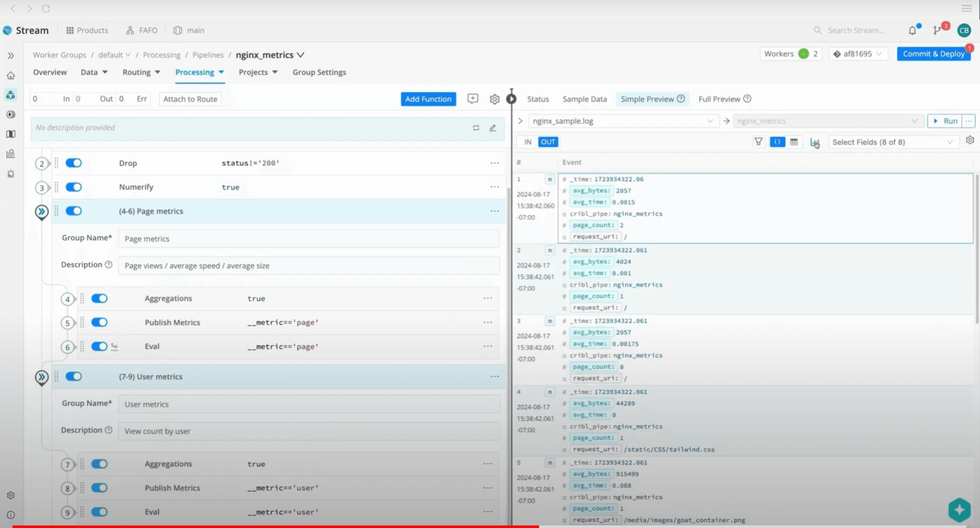
Task: Click the notifications bell icon
Action: tap(912, 30)
